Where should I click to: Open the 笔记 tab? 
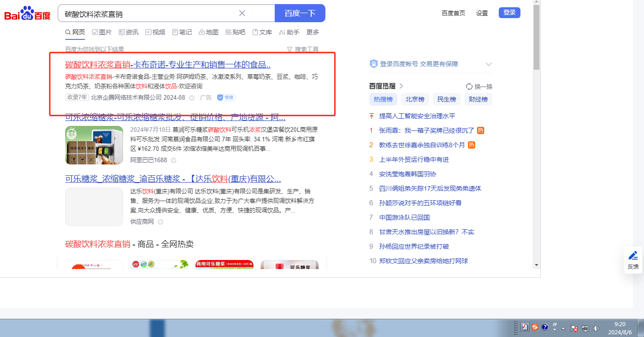coord(182,32)
